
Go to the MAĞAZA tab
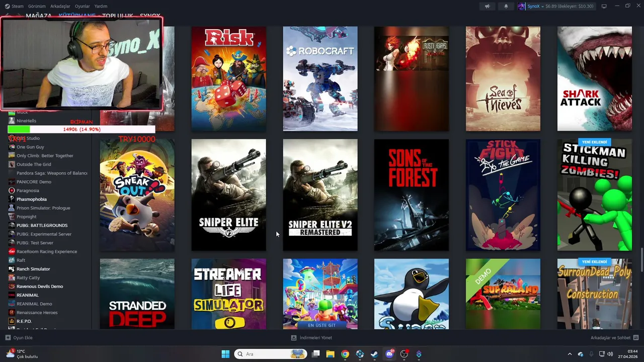pyautogui.click(x=39, y=16)
